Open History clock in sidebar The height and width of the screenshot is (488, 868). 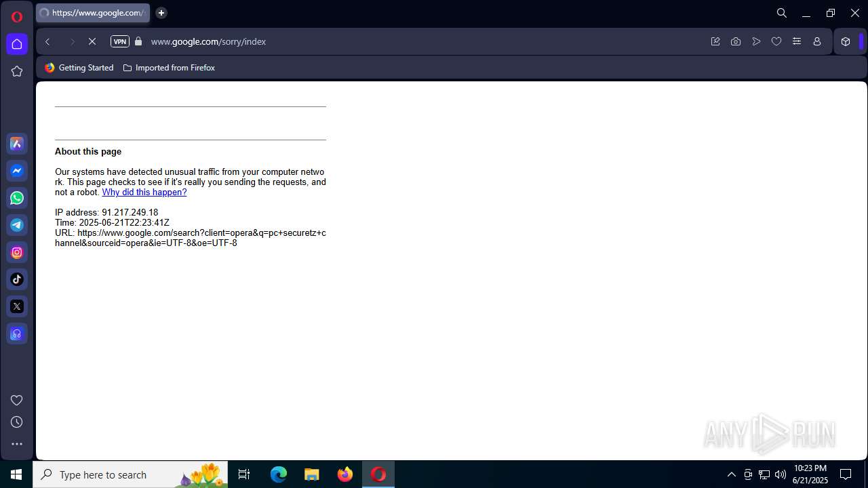point(17,422)
